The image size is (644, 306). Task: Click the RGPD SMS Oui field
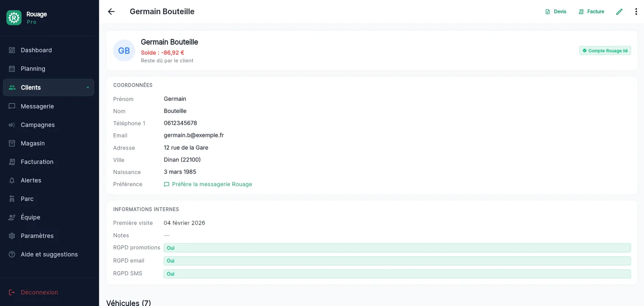tap(397, 273)
